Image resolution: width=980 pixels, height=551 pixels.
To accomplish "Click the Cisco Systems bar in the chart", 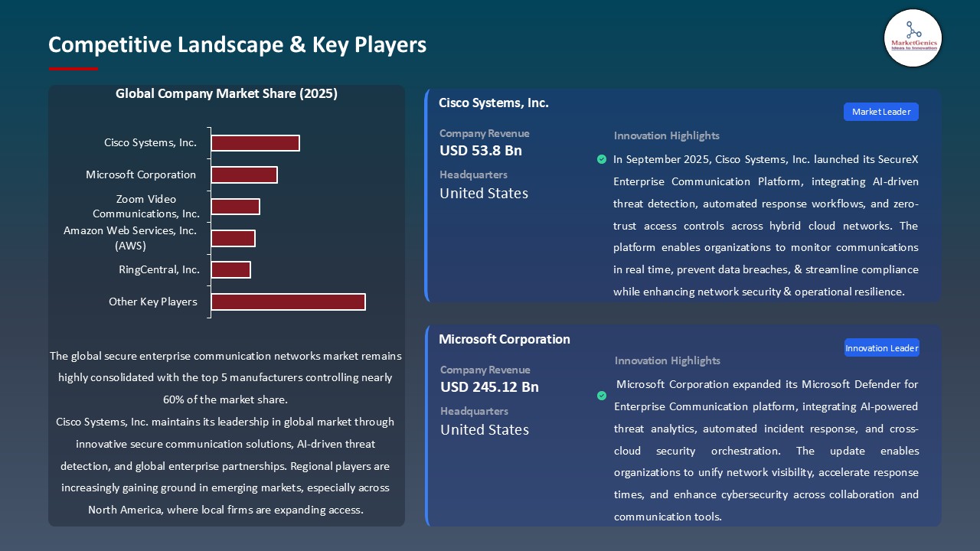I will [255, 142].
